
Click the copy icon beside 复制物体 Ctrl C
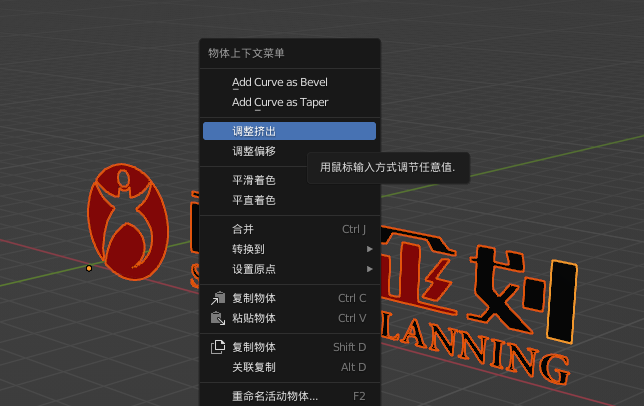[218, 298]
